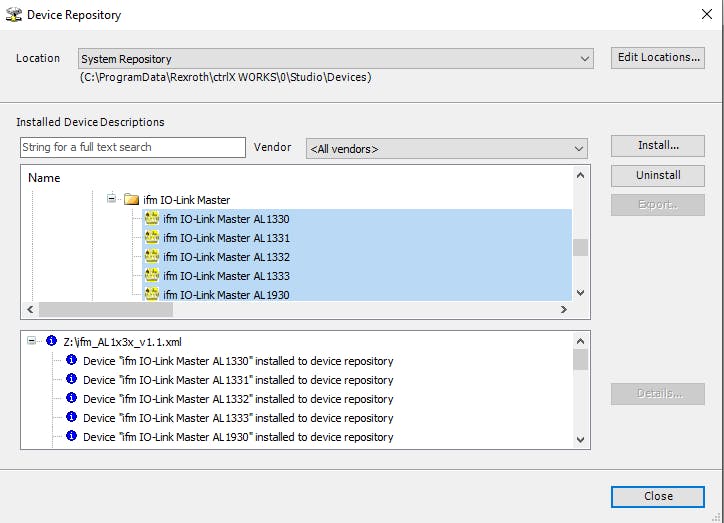Click device icon for AL1930
This screenshot has height=523, width=724.
[x=152, y=294]
